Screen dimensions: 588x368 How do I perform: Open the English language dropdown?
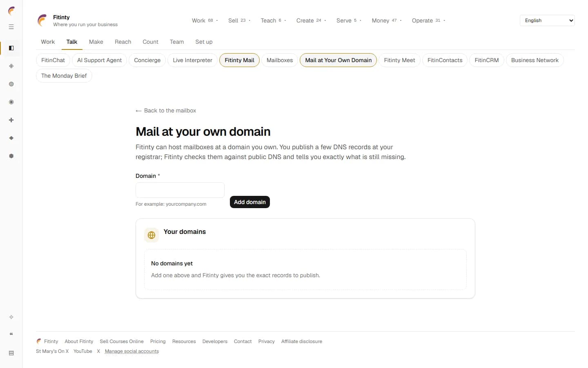click(x=547, y=20)
